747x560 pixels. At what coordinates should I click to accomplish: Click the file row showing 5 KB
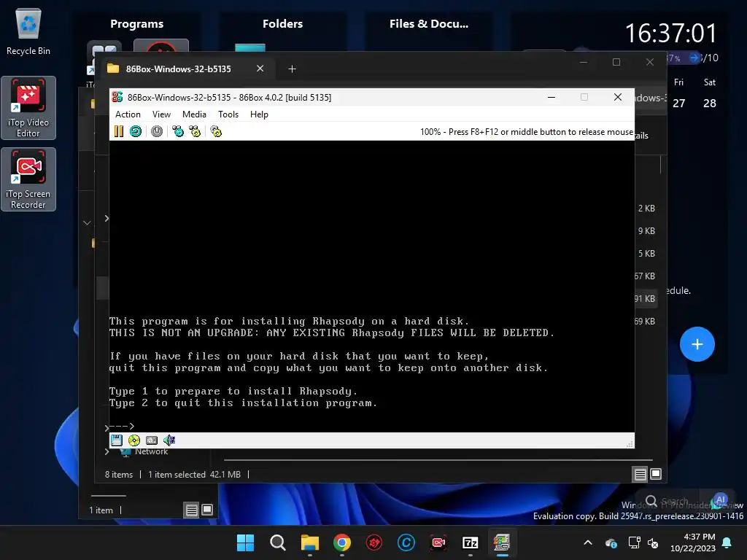pyautogui.click(x=646, y=253)
